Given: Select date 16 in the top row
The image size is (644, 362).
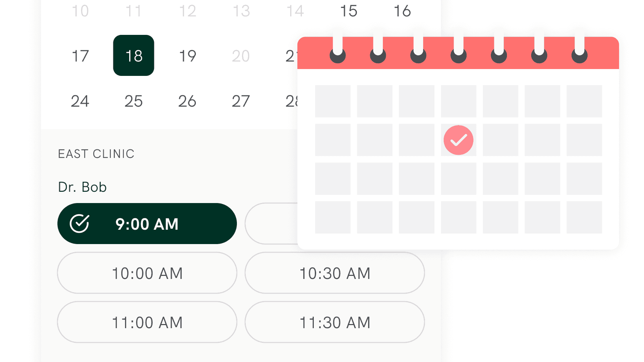Looking at the screenshot, I should pos(402,11).
